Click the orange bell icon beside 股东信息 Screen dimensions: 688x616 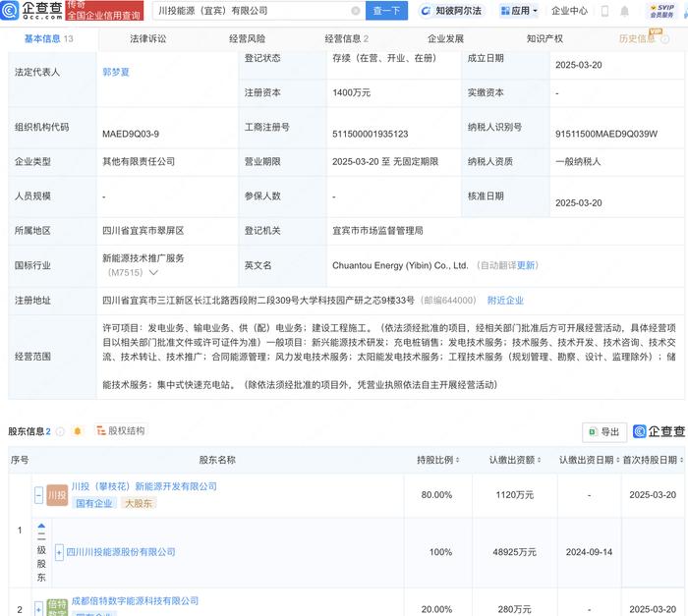pos(78,431)
